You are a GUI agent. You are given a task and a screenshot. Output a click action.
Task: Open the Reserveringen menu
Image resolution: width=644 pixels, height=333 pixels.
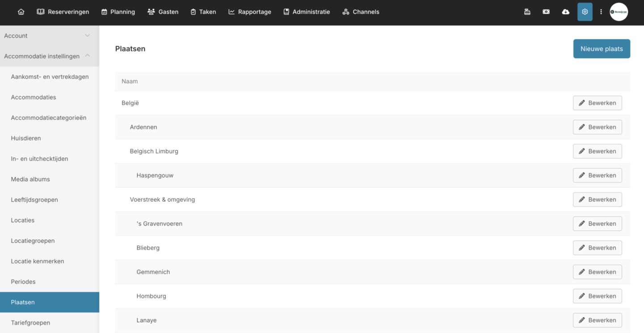tap(63, 12)
